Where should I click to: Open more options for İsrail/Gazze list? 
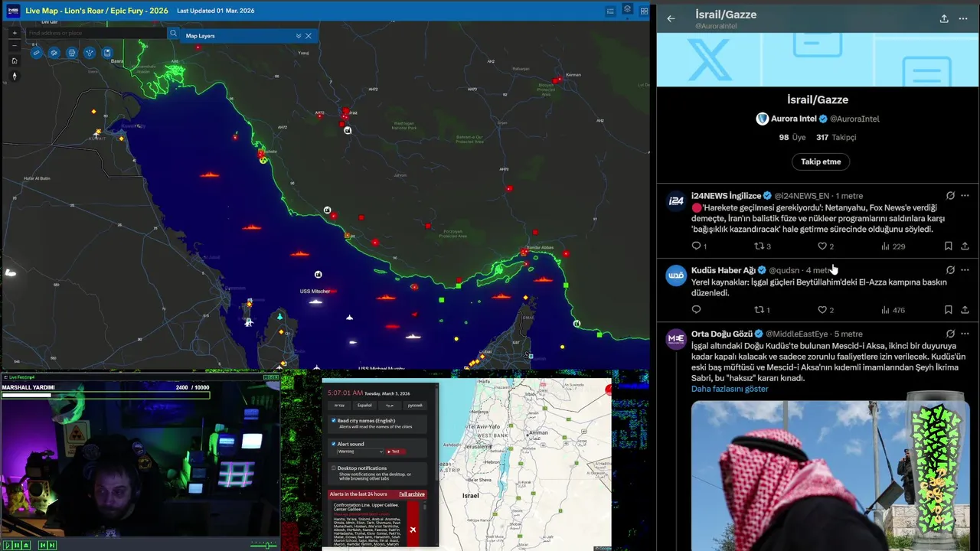[963, 18]
